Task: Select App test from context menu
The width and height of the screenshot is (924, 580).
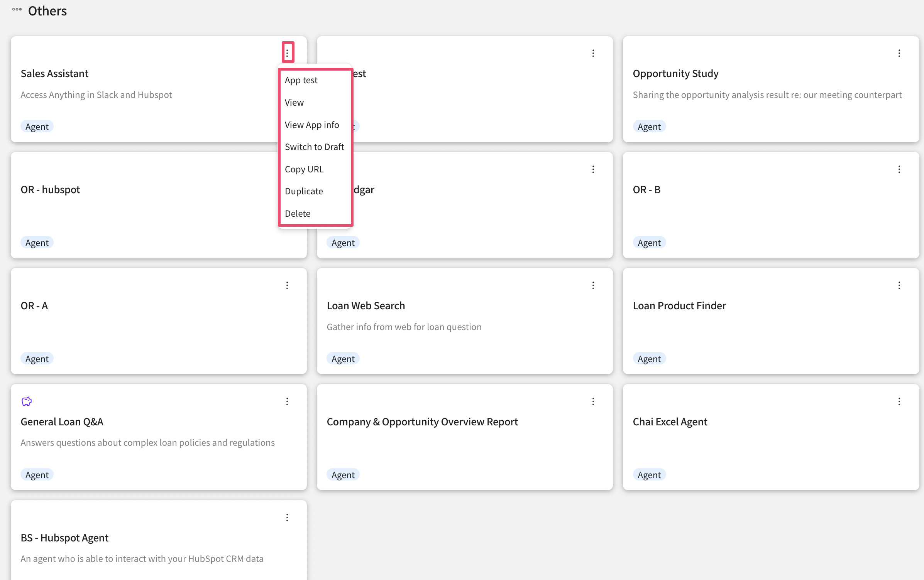Action: pyautogui.click(x=301, y=80)
